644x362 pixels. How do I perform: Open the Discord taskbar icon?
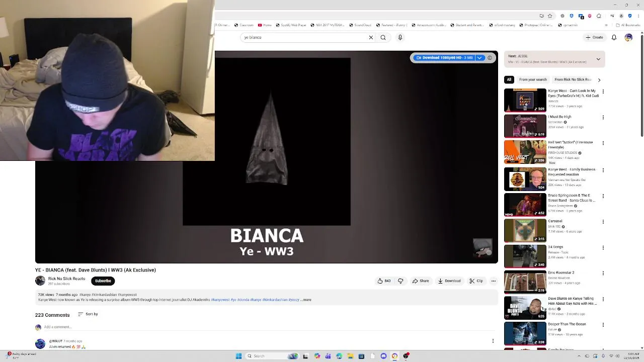(x=383, y=356)
